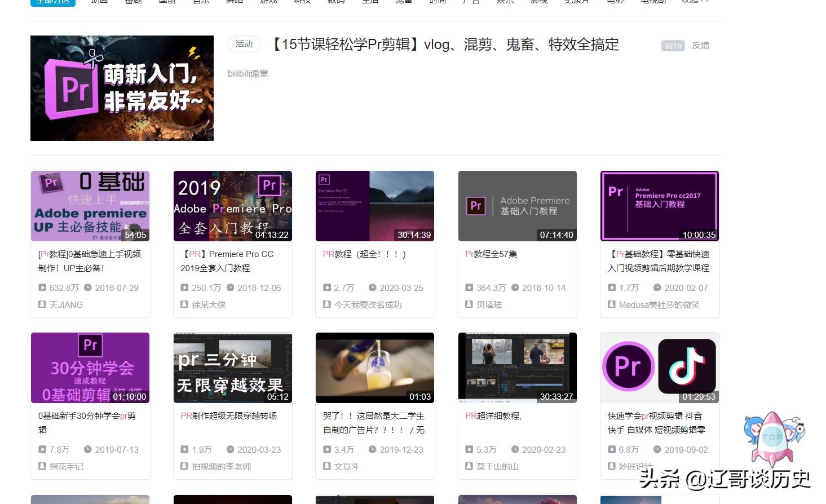Image resolution: width=826 pixels, height=504 pixels.
Task: Click the play-count icon beside 250.1万
Action: tap(184, 288)
